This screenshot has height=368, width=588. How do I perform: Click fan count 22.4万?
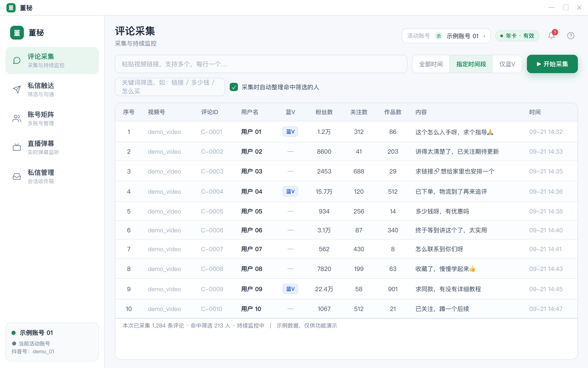pyautogui.click(x=324, y=289)
